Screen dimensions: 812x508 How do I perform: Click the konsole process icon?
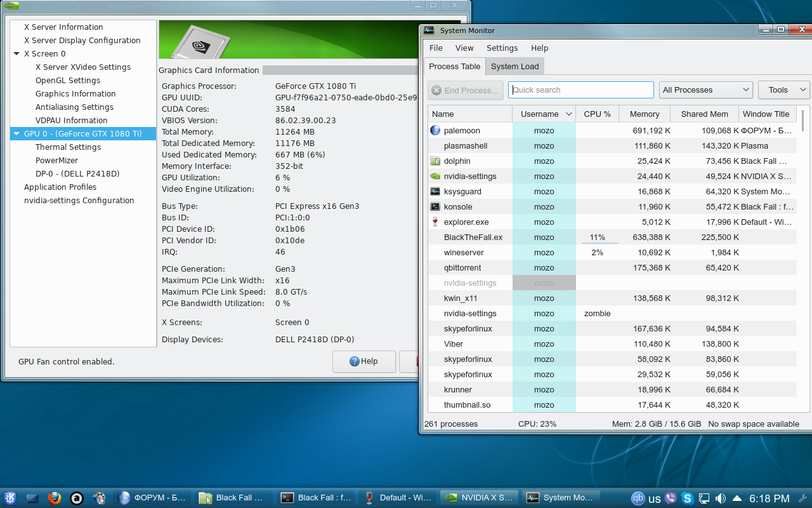click(x=435, y=206)
